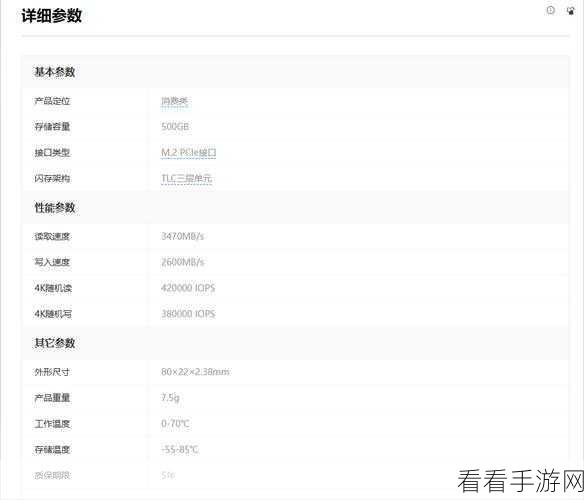Screen dimensions: 584x500
Task: Click the 产品定位 row label
Action: point(52,101)
